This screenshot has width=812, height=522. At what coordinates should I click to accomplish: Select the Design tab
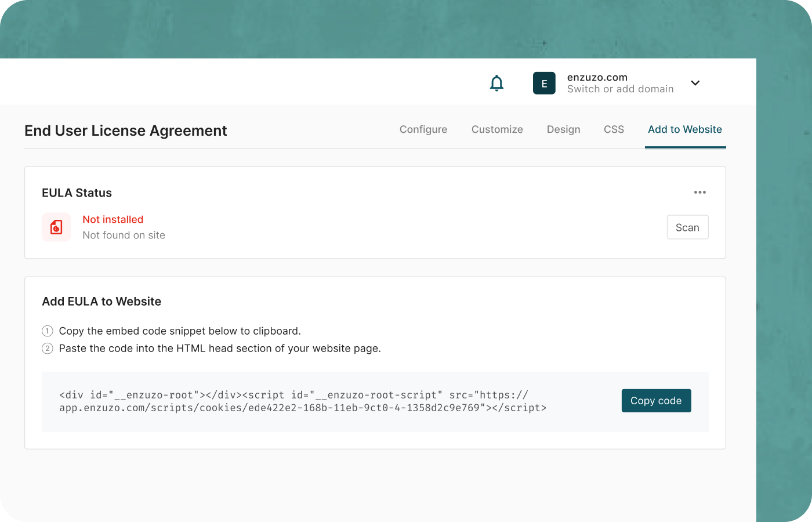tap(563, 129)
